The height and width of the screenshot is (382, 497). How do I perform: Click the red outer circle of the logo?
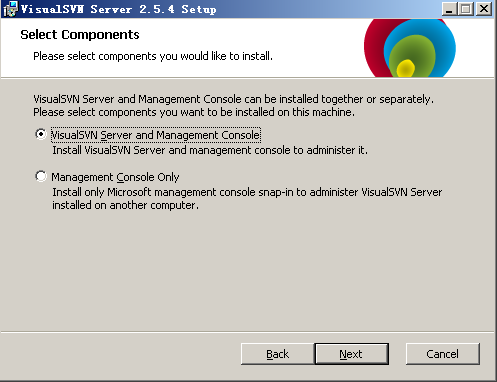(373, 47)
